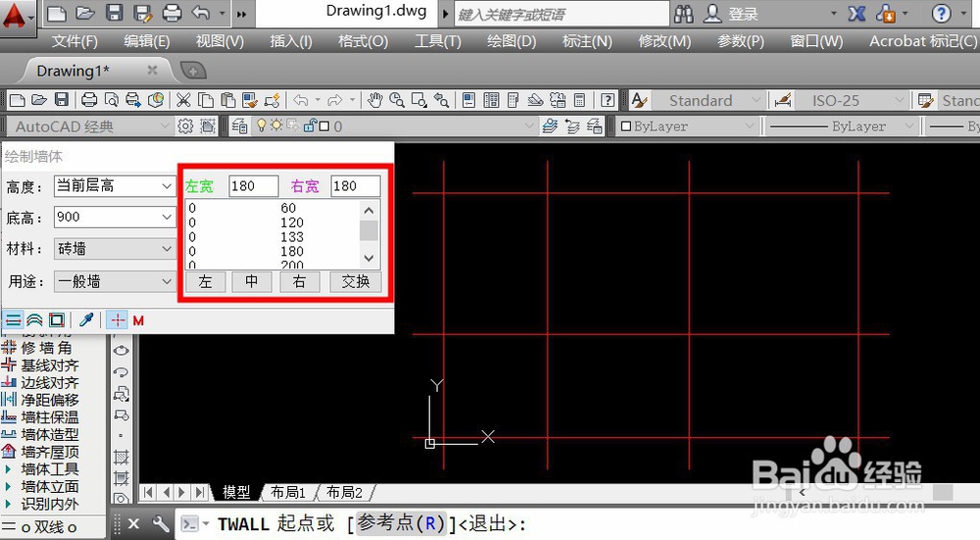980x540 pixels.
Task: Click the 参考点(R) command option
Action: click(400, 523)
